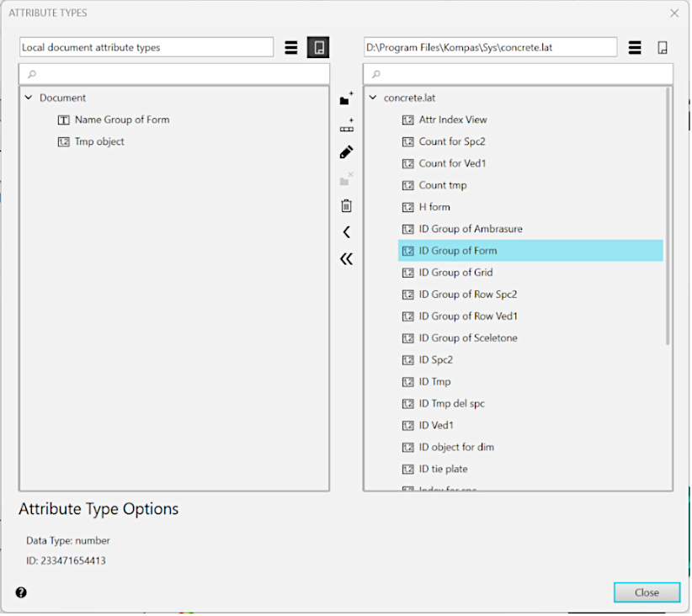
Task: Click the double left arrow copy-all icon
Action: pyautogui.click(x=346, y=259)
